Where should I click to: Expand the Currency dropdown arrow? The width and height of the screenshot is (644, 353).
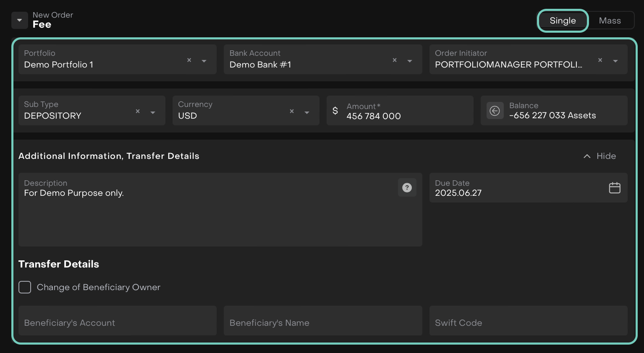click(307, 112)
